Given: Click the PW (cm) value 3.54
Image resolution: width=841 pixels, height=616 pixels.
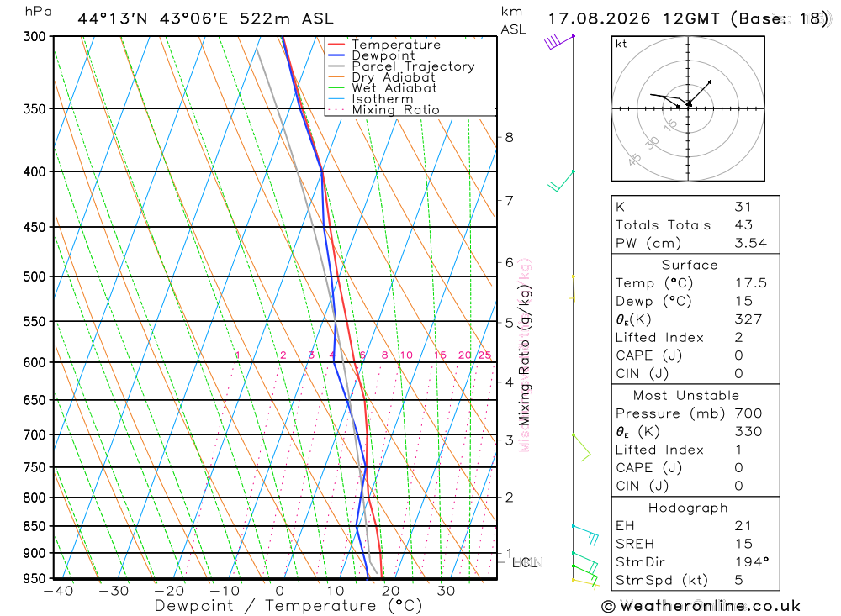Looking at the screenshot, I should pos(751,243).
